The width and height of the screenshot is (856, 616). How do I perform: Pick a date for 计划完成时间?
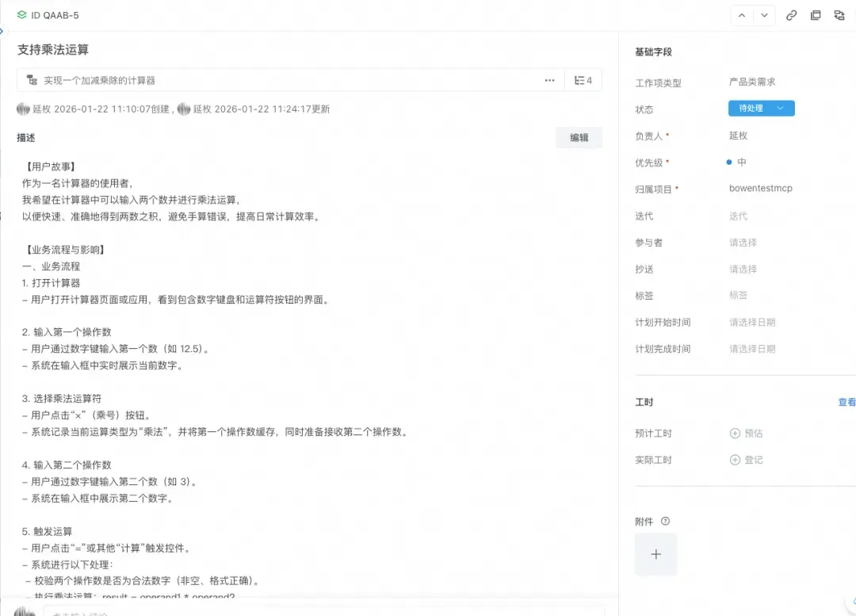tap(752, 349)
